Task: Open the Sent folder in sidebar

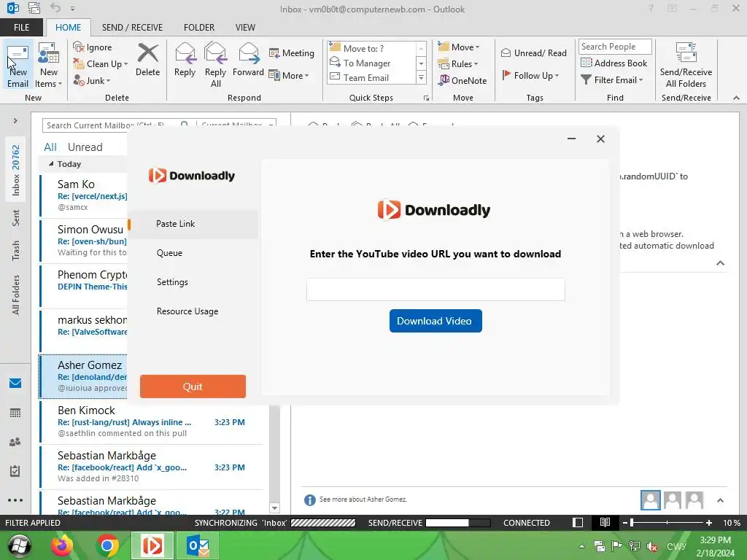Action: pyautogui.click(x=16, y=217)
